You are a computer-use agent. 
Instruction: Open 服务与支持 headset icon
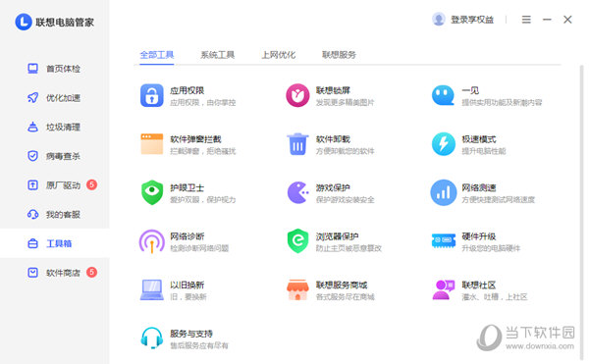(x=152, y=338)
